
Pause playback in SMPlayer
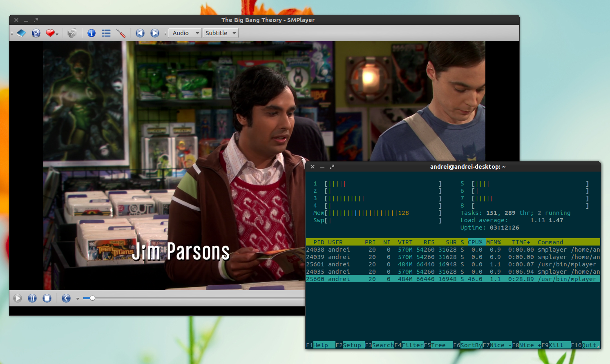32,298
